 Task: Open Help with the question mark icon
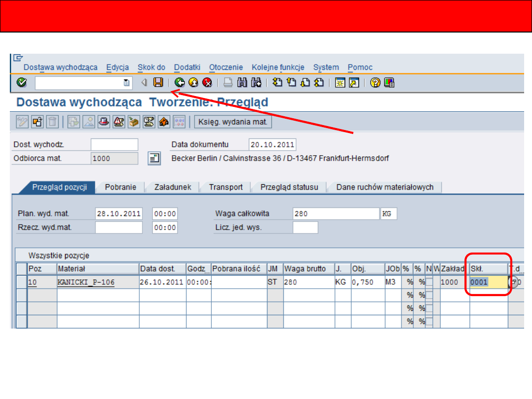(x=376, y=83)
